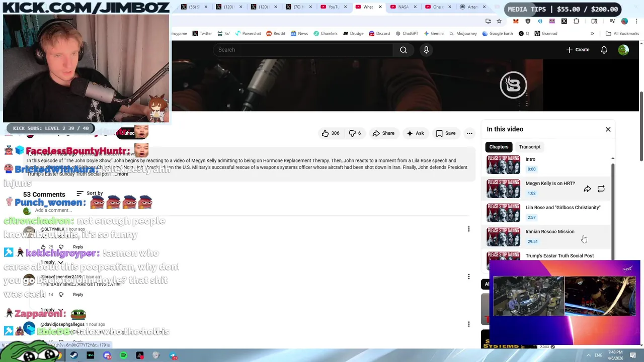Viewport: 644px width, 362px height.
Task: Open Discord from the taskbar
Action: (x=107, y=355)
